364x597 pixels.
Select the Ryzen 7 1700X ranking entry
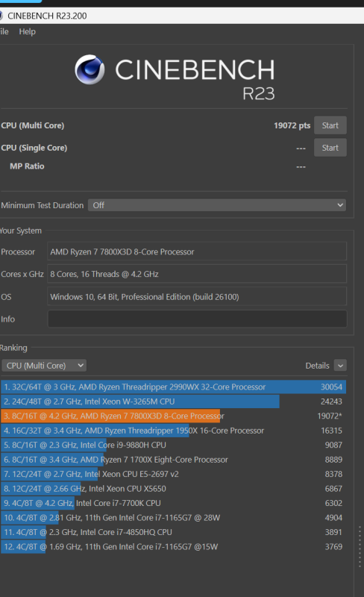point(173,460)
